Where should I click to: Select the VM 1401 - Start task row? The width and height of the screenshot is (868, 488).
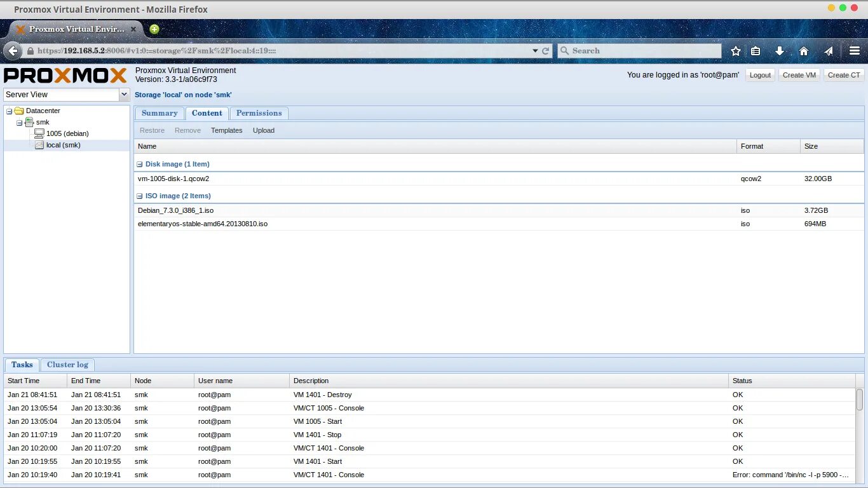point(430,461)
